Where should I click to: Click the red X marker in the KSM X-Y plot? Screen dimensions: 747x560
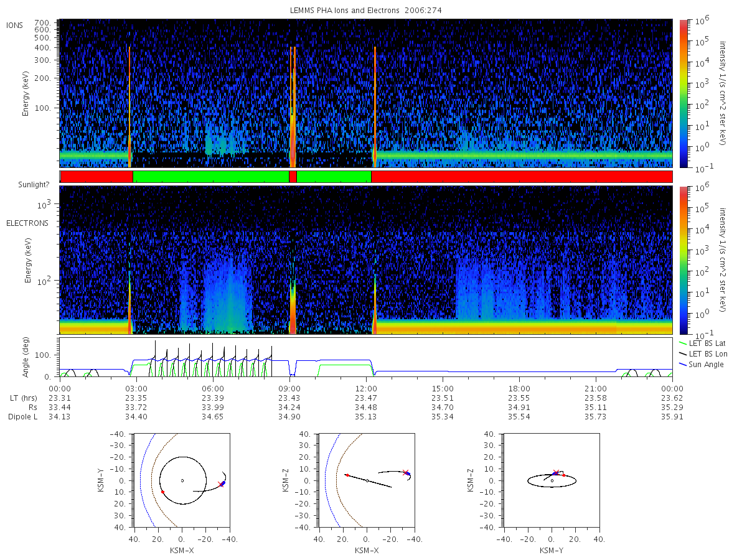[220, 484]
